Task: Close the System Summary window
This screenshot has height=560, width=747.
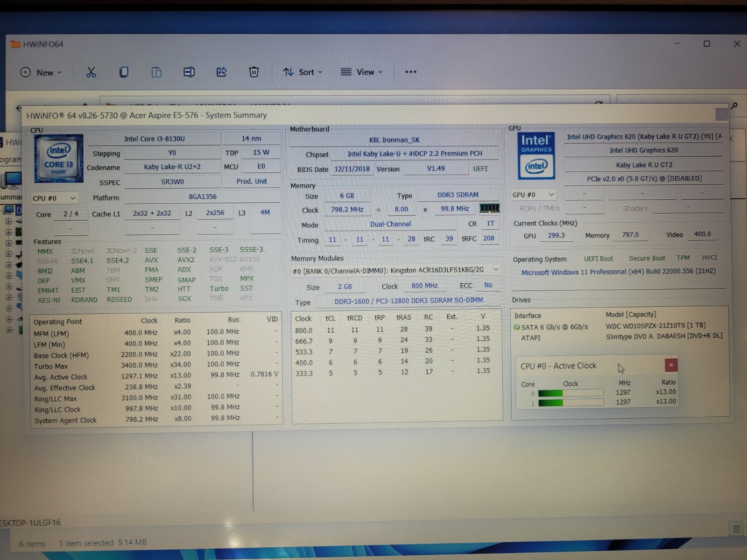Action: 721,114
